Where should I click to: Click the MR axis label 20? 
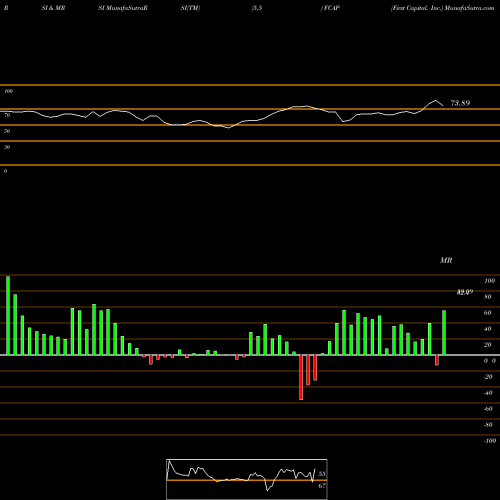pyautogui.click(x=488, y=345)
